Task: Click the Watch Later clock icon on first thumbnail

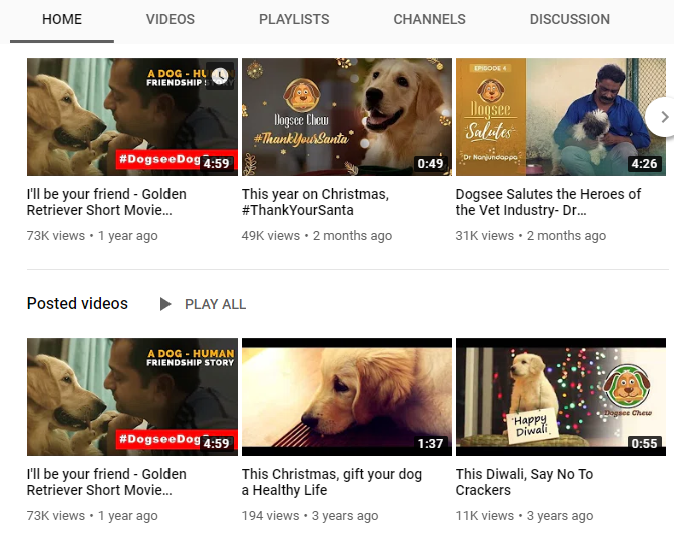Action: (220, 76)
